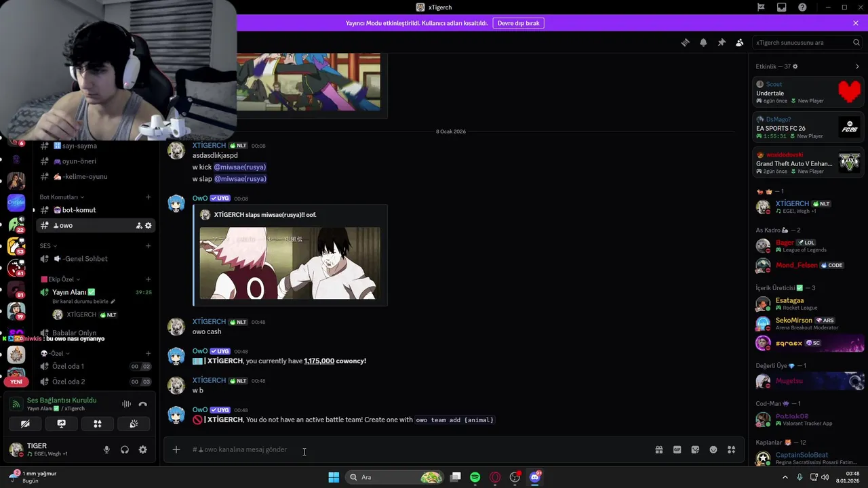Open Grand Theft Auto V activity card
This screenshot has width=868, height=488.
point(808,163)
